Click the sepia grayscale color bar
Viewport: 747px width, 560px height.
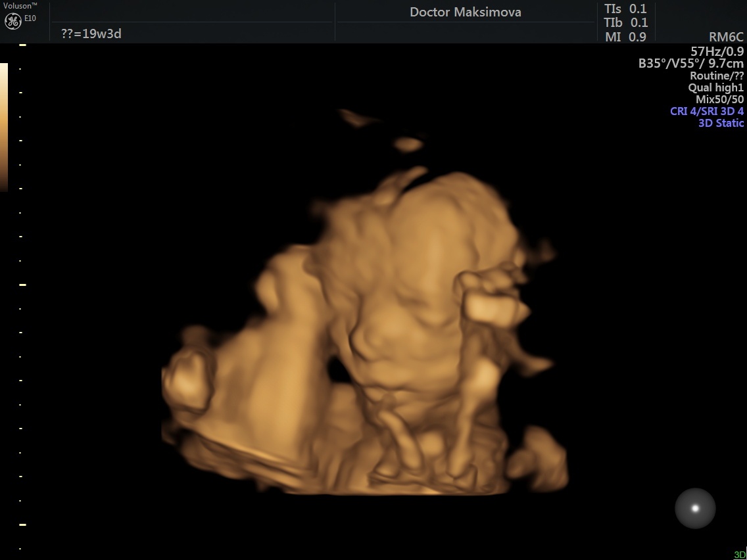point(4,127)
